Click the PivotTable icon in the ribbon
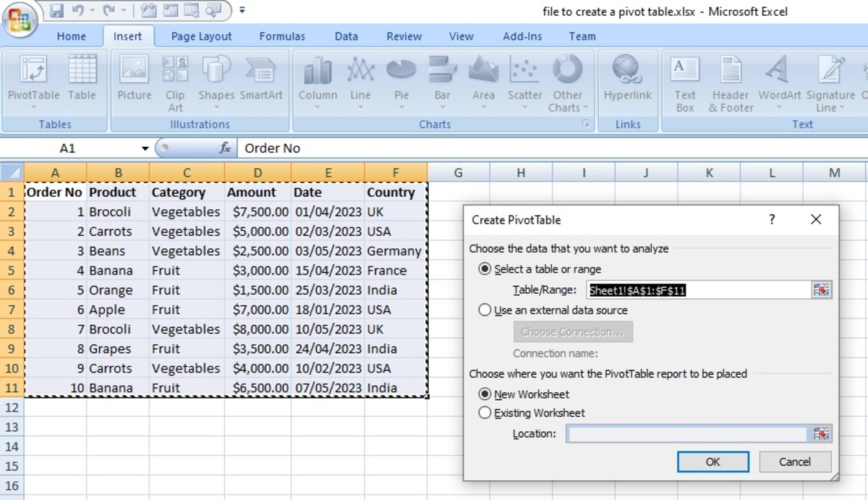This screenshot has width=868, height=500. coord(33,70)
